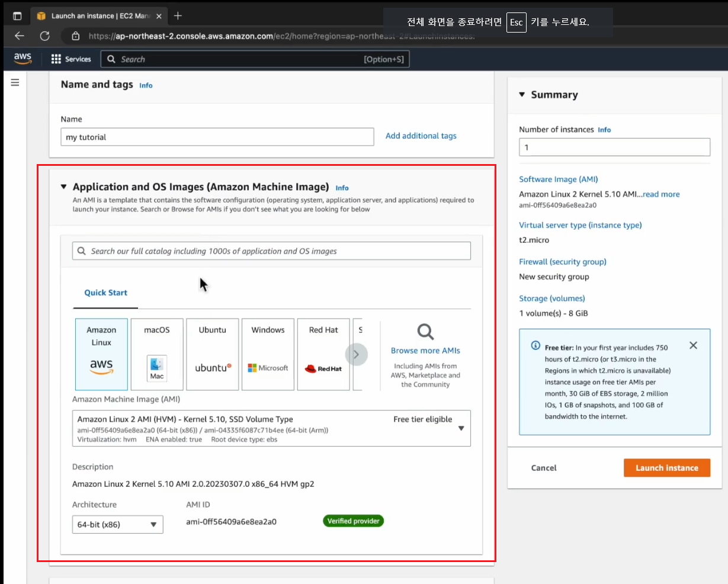Open Storage (volumes) summary link
The width and height of the screenshot is (728, 584).
pyautogui.click(x=552, y=299)
